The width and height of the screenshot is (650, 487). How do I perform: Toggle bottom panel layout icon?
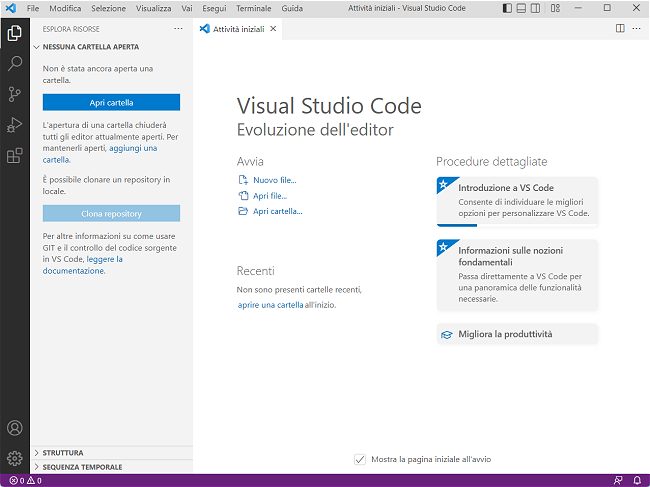click(521, 8)
